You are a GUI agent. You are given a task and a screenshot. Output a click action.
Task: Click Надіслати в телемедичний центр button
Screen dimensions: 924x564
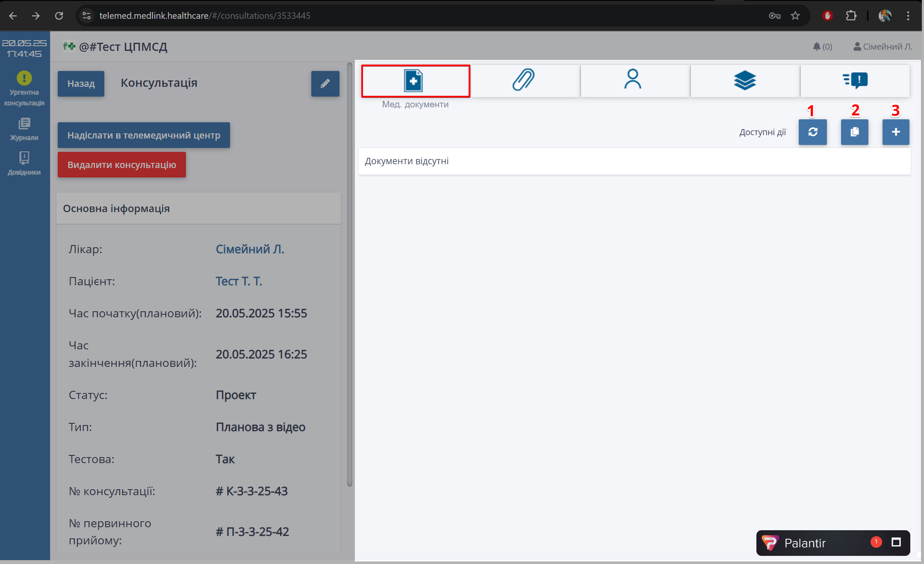click(144, 135)
